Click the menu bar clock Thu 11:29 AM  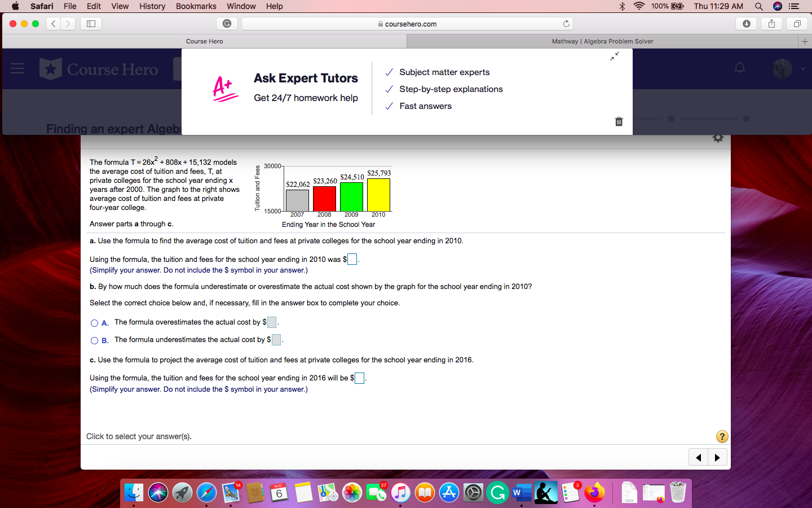tap(718, 6)
